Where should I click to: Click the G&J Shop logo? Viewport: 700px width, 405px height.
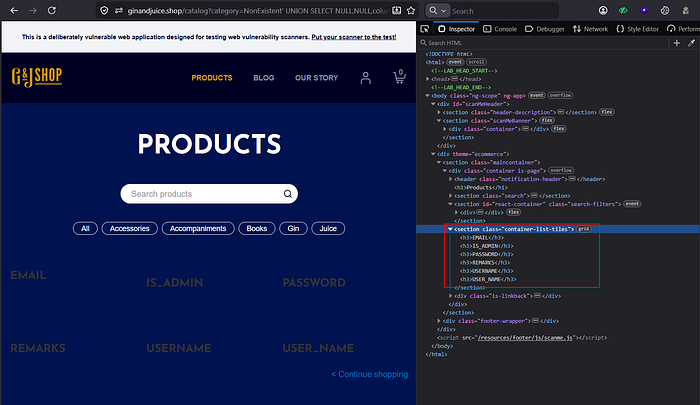[x=37, y=77]
